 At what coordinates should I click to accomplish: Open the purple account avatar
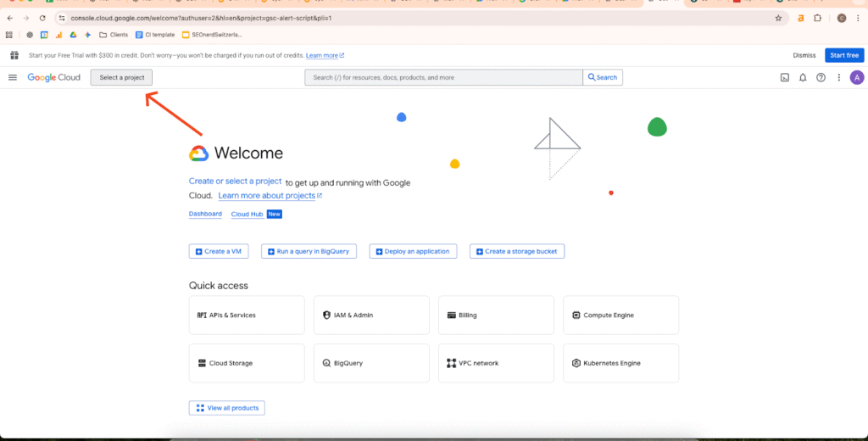857,77
